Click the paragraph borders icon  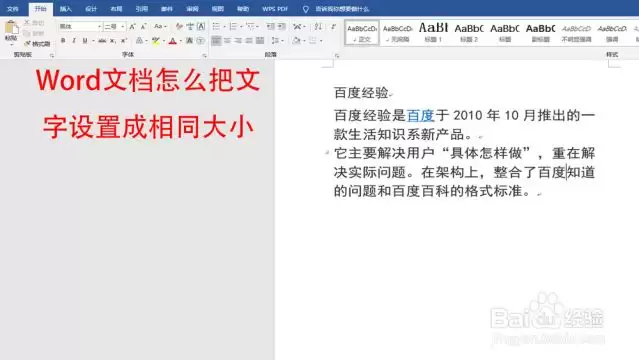click(313, 40)
